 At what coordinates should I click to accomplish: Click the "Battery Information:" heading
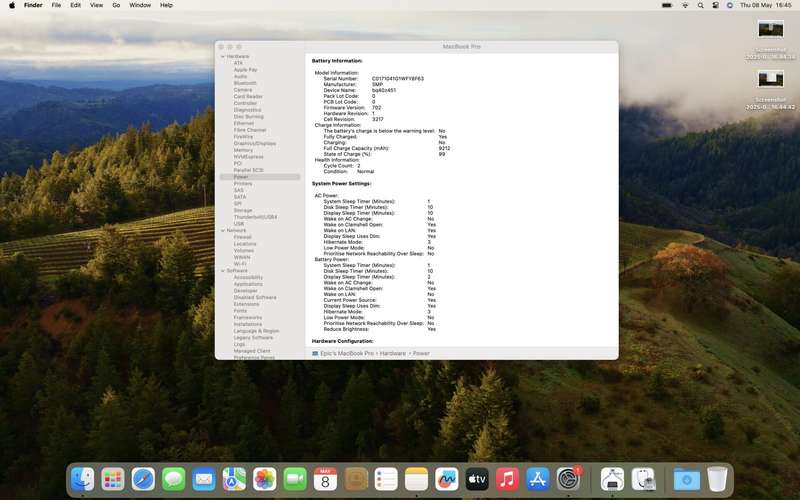click(337, 61)
